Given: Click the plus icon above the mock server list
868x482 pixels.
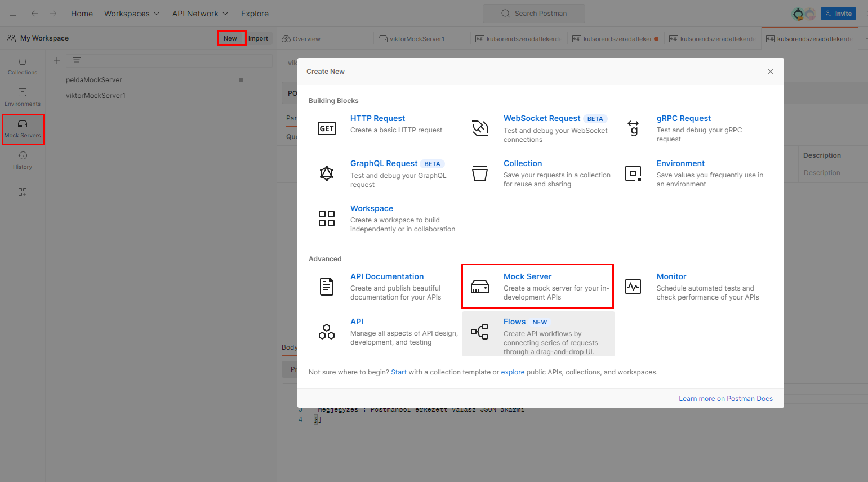Looking at the screenshot, I should tap(56, 61).
